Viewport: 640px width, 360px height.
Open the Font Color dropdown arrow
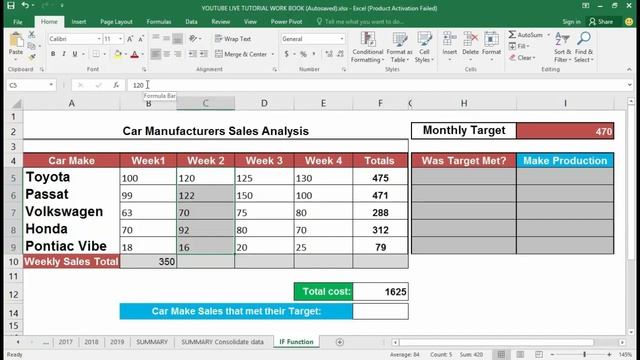142,54
